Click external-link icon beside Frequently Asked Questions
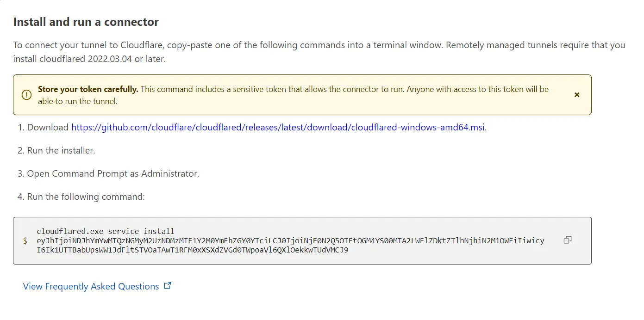The width and height of the screenshot is (644, 320). click(168, 286)
